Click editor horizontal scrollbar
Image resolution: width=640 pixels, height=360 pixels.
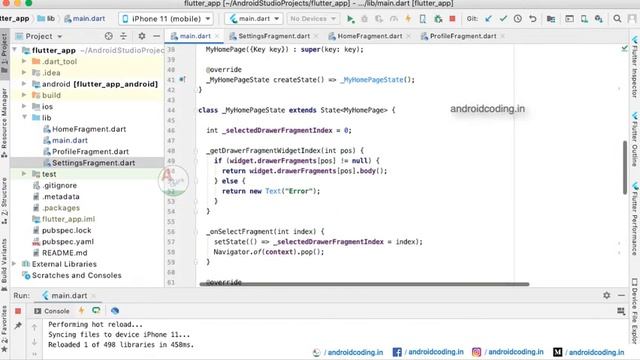(x=364, y=284)
